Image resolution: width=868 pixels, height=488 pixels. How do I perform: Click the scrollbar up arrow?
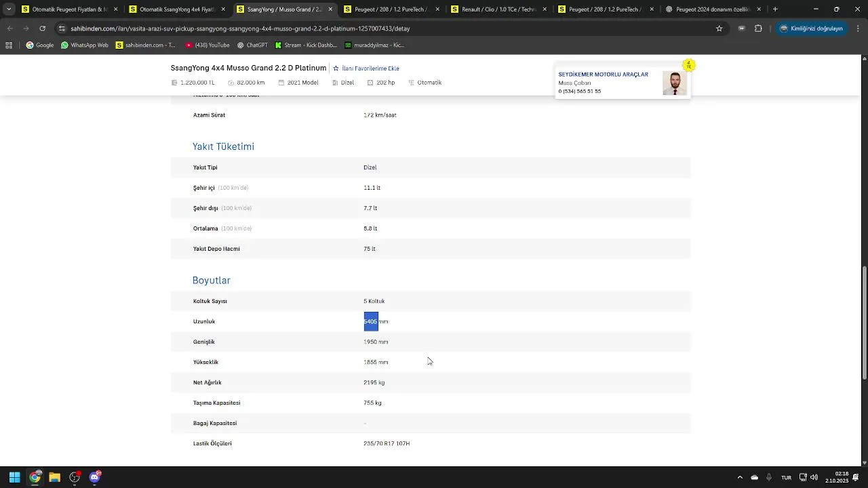[864, 59]
